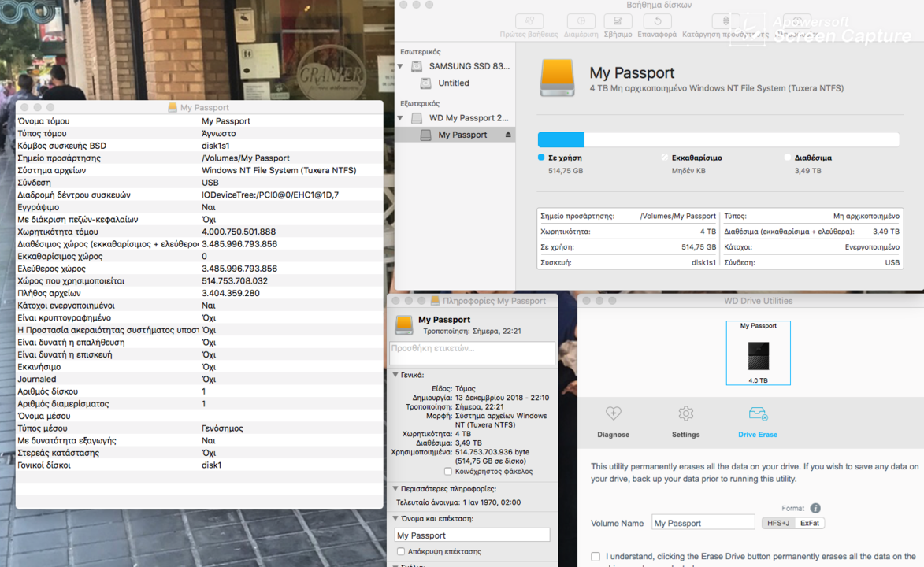Viewport: 924px width, 567px height.
Task: Click the Διαθέσιμα legend swatch
Action: (x=787, y=157)
